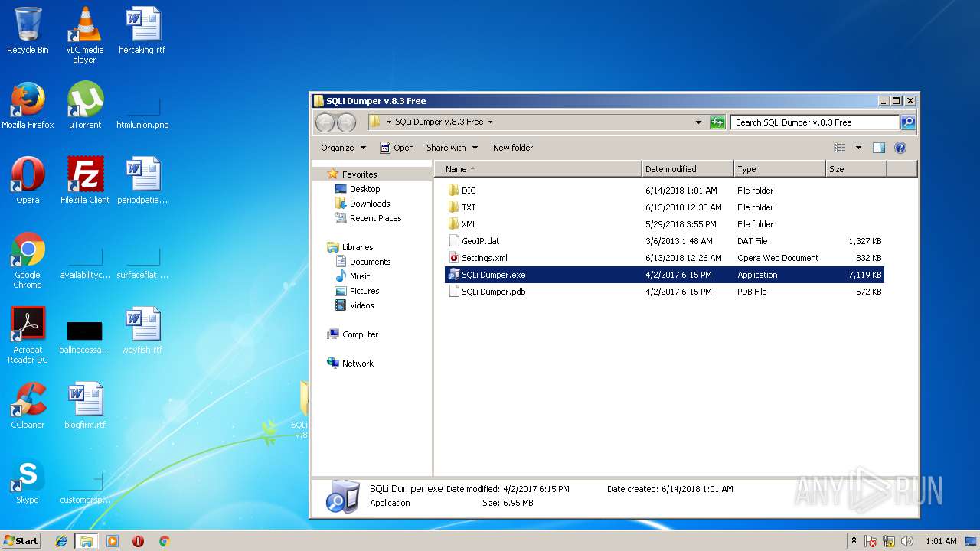Select wayfish.rtf desktop file

tap(142, 331)
